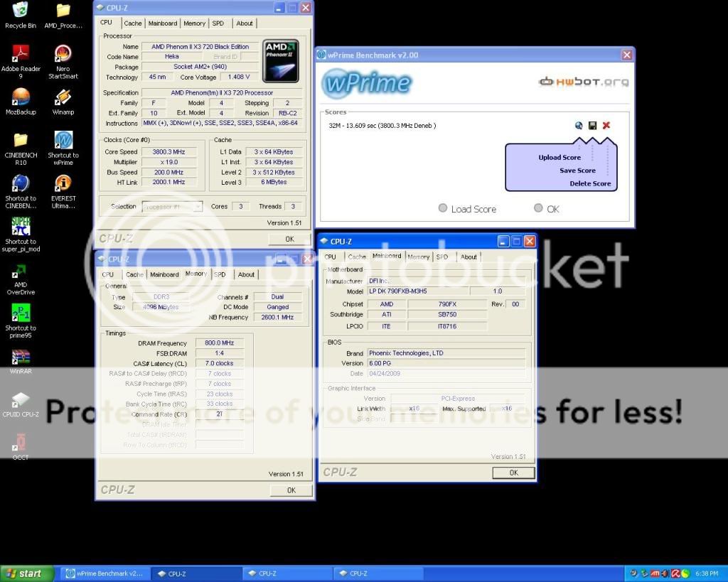Screen dimensions: 728x582
Task: Open SPD tab in memory CPU-Z window
Action: click(220, 274)
